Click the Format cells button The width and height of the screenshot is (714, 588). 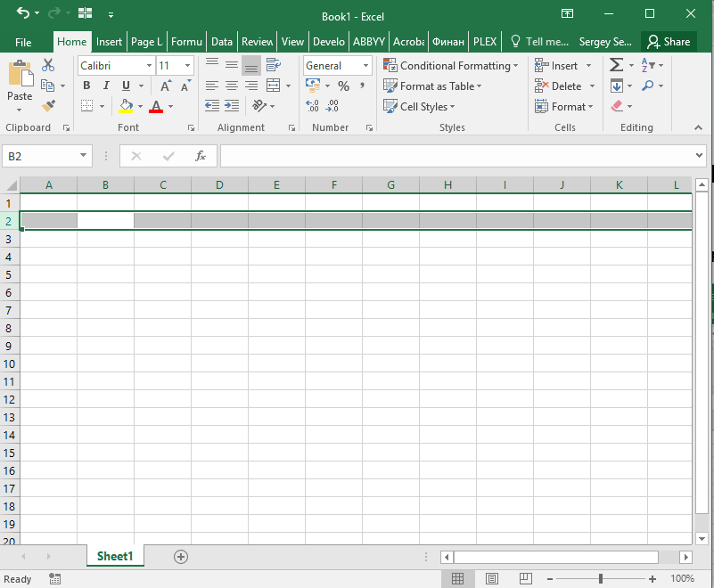(x=563, y=107)
